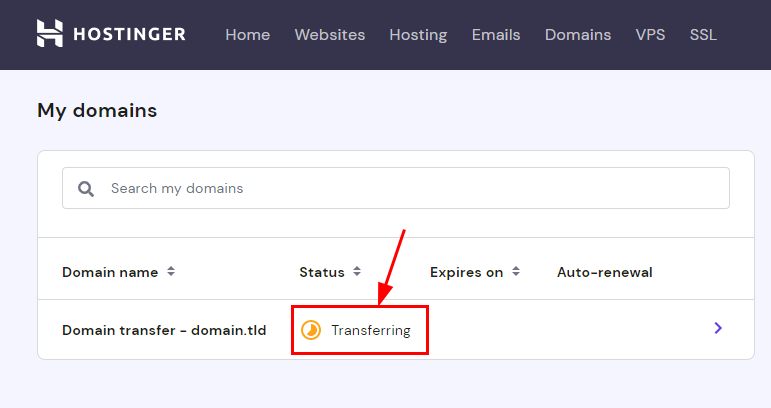Select Domains in the top navigation

577,35
